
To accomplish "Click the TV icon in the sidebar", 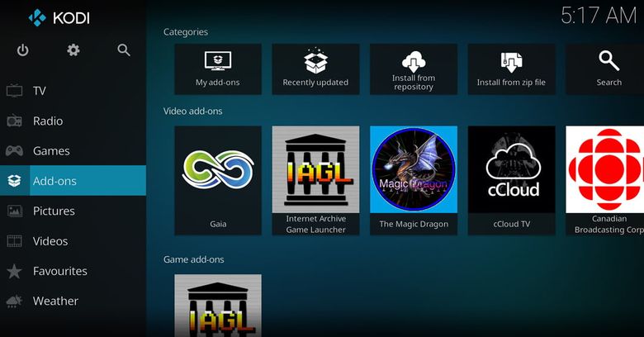I will click(14, 90).
